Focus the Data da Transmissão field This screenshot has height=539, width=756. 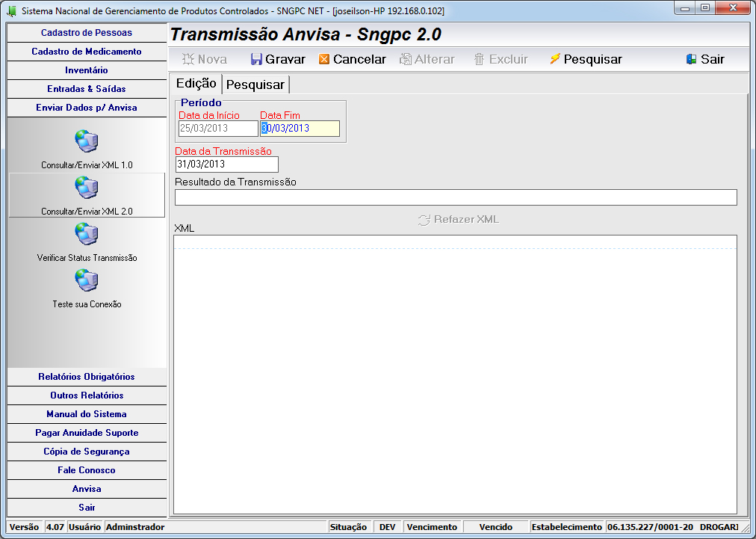tap(227, 164)
